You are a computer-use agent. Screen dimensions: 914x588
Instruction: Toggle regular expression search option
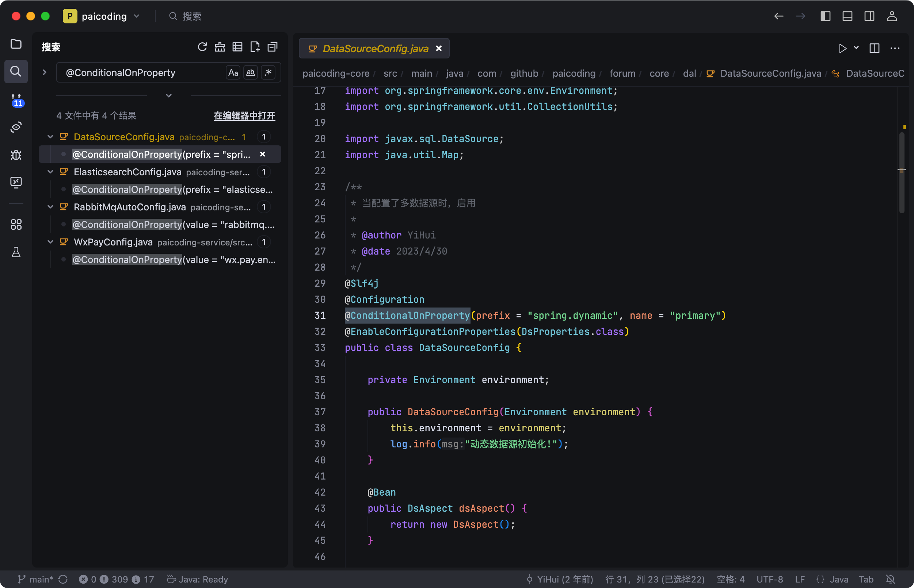269,73
